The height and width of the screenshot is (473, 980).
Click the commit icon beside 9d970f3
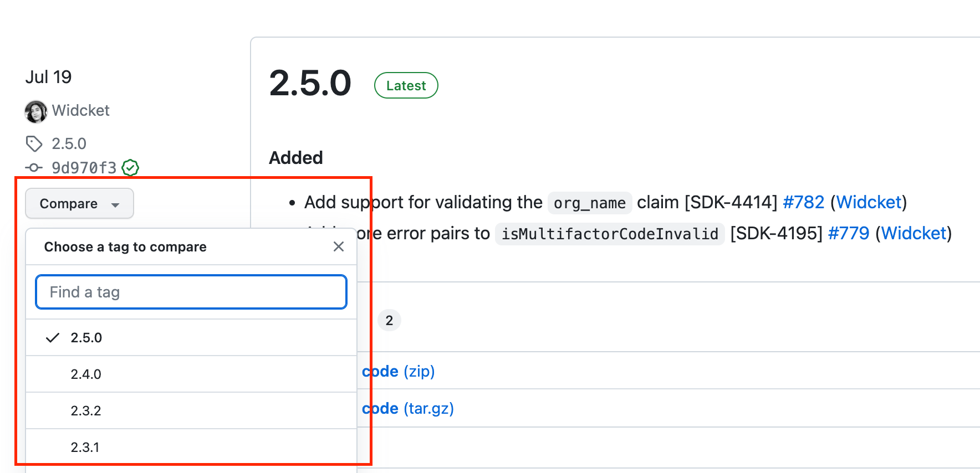click(x=34, y=167)
